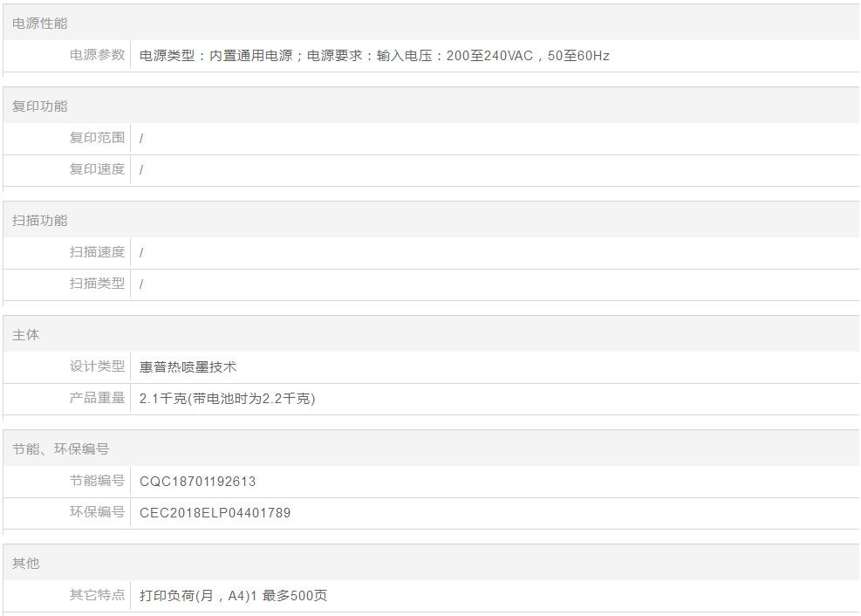
Task: Click the 节能、环保编号 section header
Action: (60, 449)
